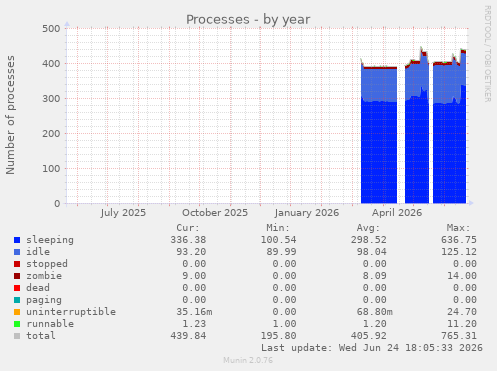The image size is (497, 371).
Task: Click the uninterruptible legend color square
Action: (x=17, y=312)
